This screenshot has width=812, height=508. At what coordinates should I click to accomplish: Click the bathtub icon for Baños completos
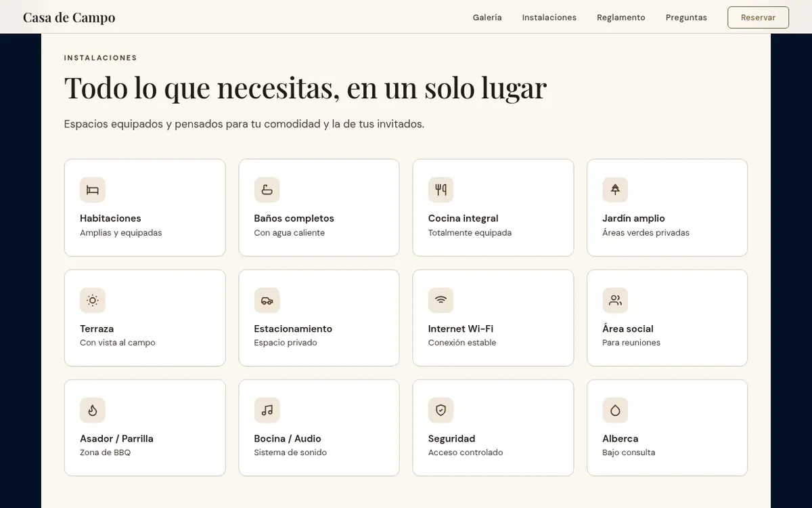(x=267, y=190)
